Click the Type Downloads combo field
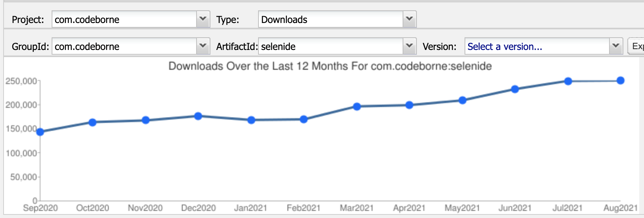 click(331, 19)
